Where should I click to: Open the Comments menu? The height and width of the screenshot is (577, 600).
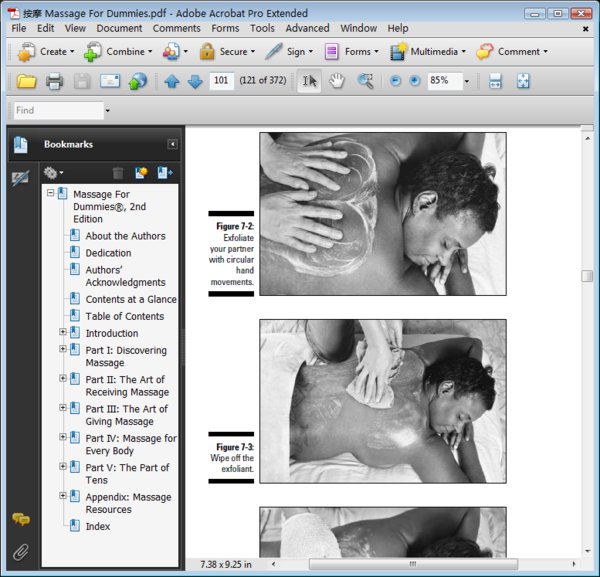point(177,28)
